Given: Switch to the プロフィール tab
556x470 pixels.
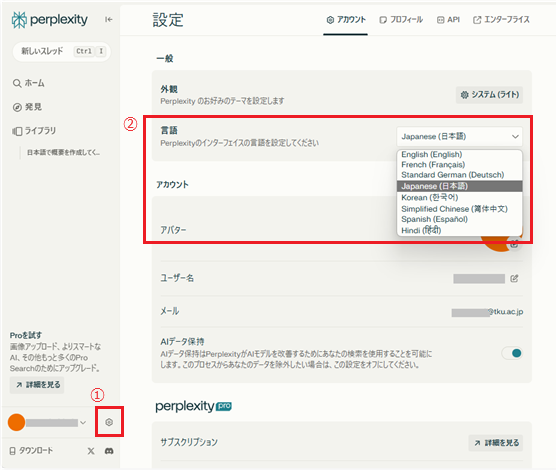Looking at the screenshot, I should click(401, 20).
